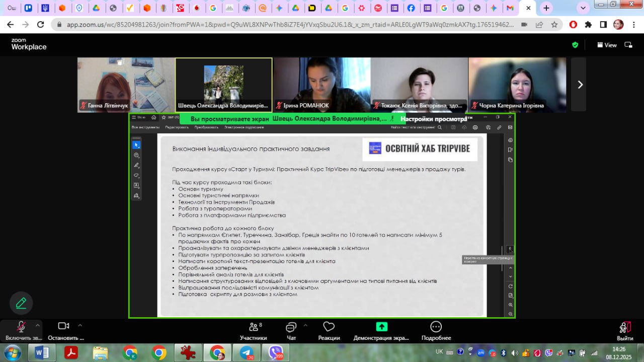Leave the meeting with the exit button
Screen dimensions: 644x362
625,331
